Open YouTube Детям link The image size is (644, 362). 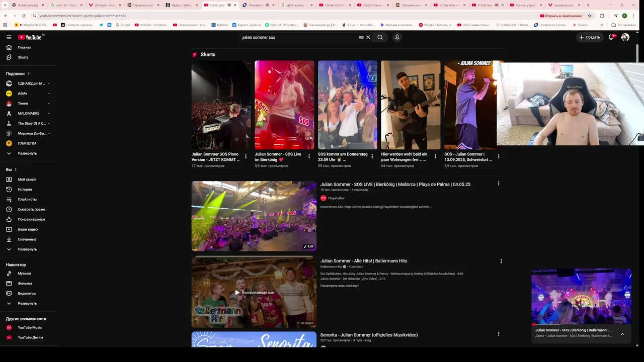[30, 337]
